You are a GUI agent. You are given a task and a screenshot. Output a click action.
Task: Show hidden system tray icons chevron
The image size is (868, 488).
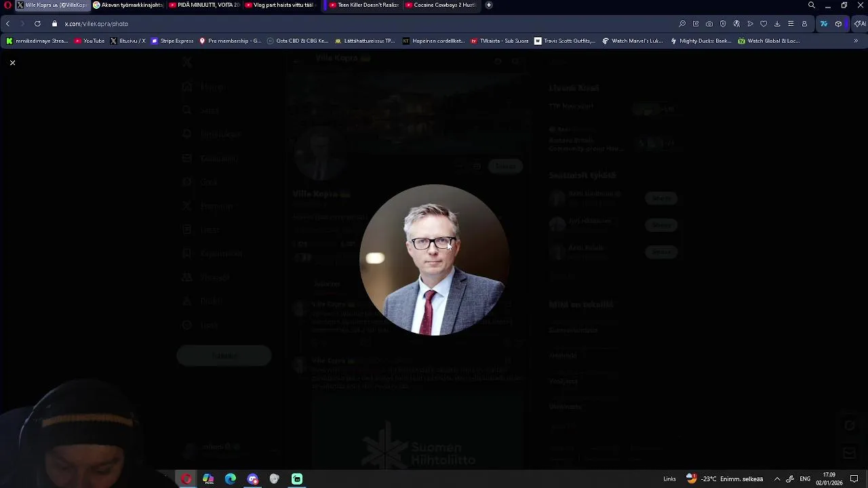point(777,479)
